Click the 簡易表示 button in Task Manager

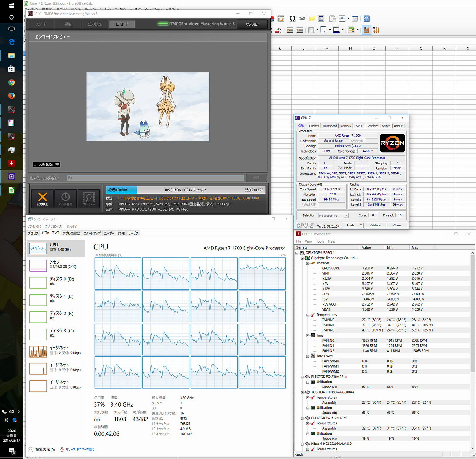(42, 449)
